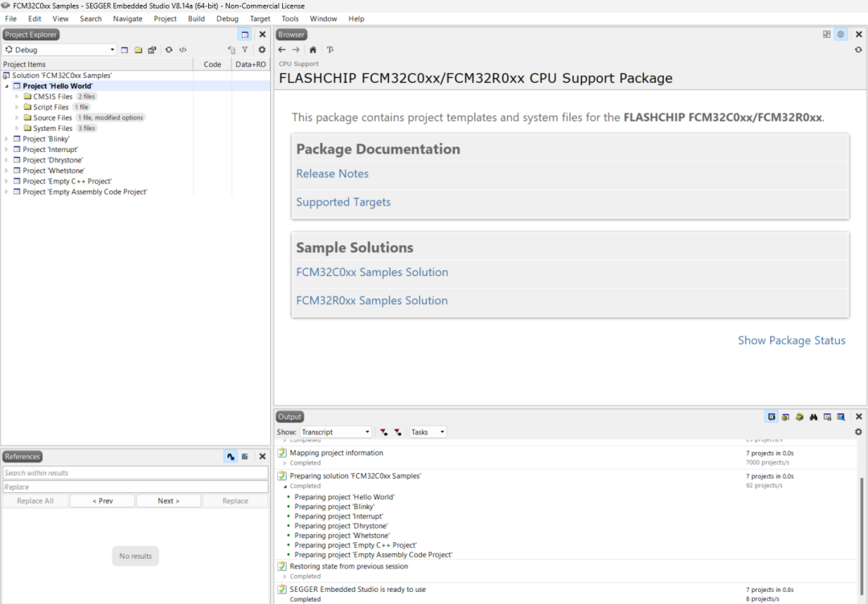Image resolution: width=868 pixels, height=604 pixels.
Task: Click the Output panel settings gear
Action: 858,432
